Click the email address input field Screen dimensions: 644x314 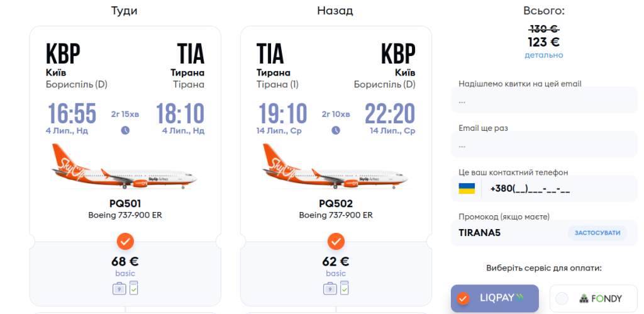(x=544, y=101)
